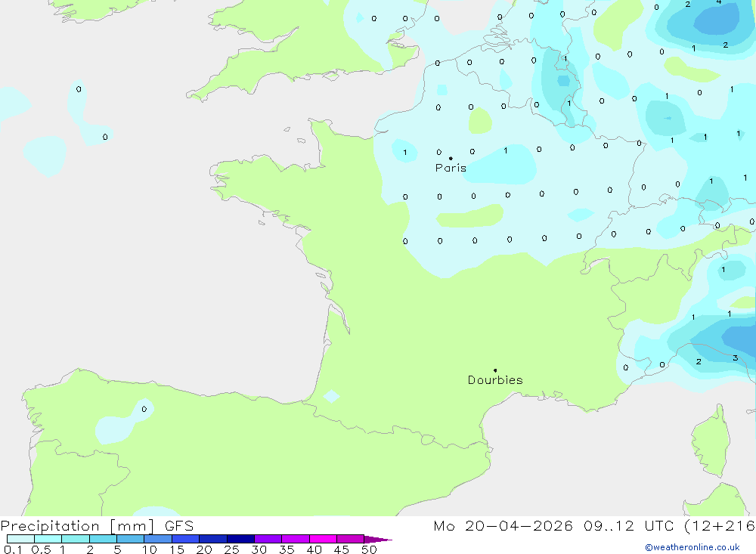Viewport: 756px width, 554px height.
Task: Click the 0.1–0.5 mm legend color swatch
Action: pos(20,539)
